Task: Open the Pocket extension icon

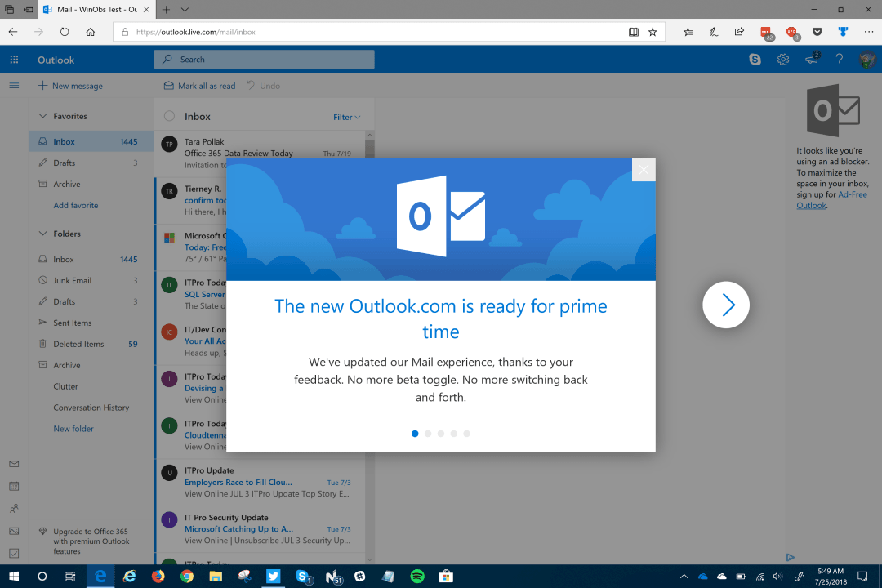Action: point(817,32)
